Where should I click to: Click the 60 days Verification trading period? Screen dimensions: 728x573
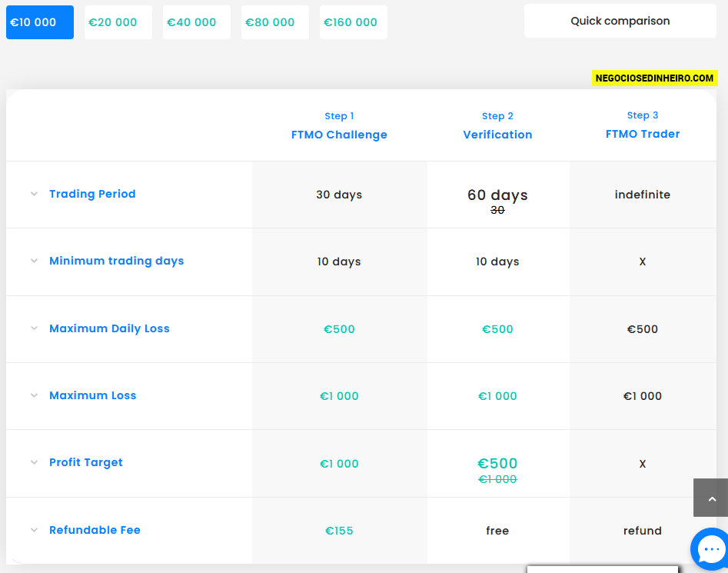pos(497,195)
